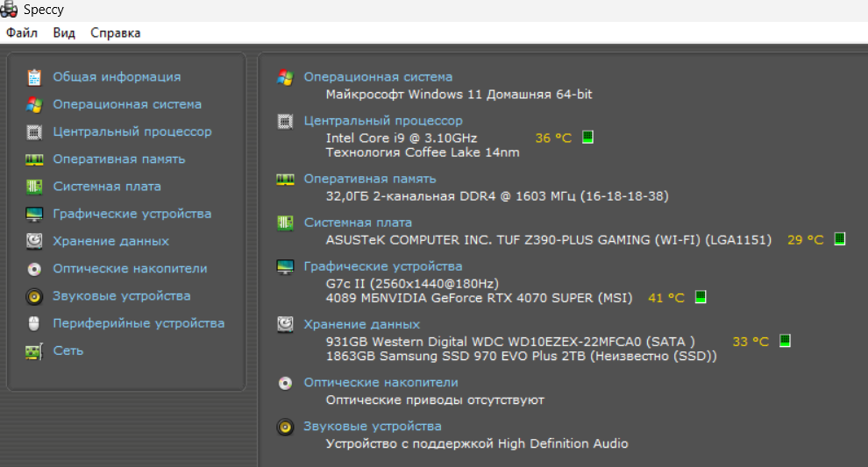Click the Операционная система sidebar icon
This screenshot has width=868, height=467.
(x=34, y=104)
